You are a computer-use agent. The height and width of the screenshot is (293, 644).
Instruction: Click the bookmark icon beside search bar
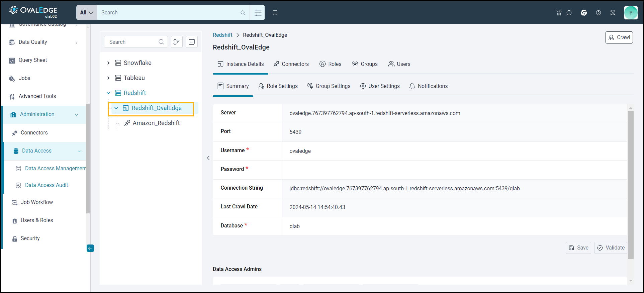[275, 13]
